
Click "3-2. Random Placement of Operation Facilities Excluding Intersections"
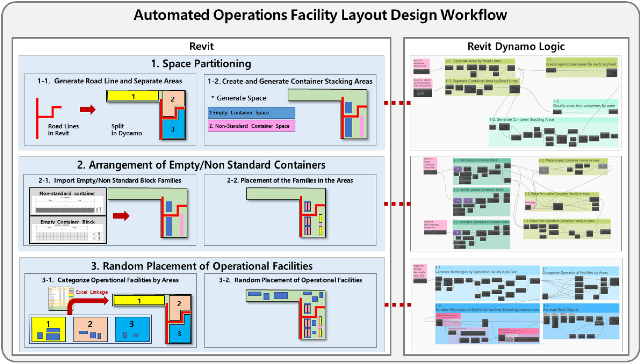point(487,323)
